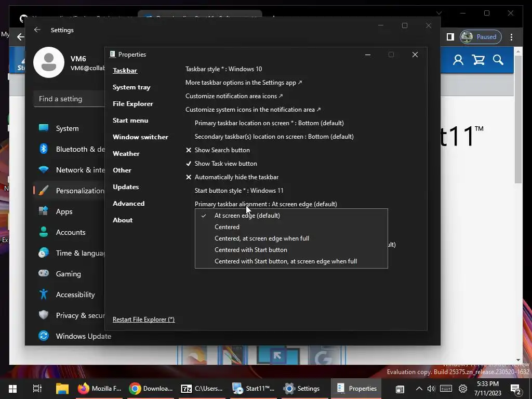Open the Windows Start button
The height and width of the screenshot is (399, 532).
pos(12,389)
